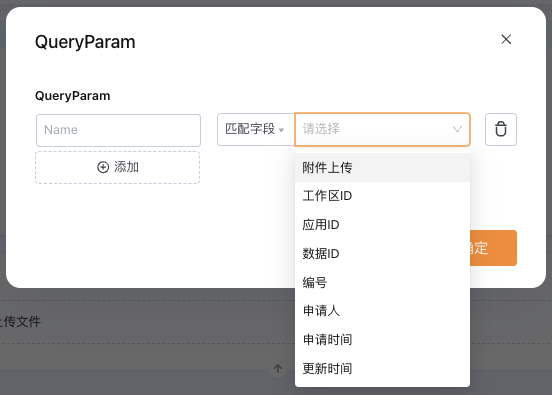Select the 申请时间 option
The width and height of the screenshot is (552, 395).
pyautogui.click(x=382, y=340)
